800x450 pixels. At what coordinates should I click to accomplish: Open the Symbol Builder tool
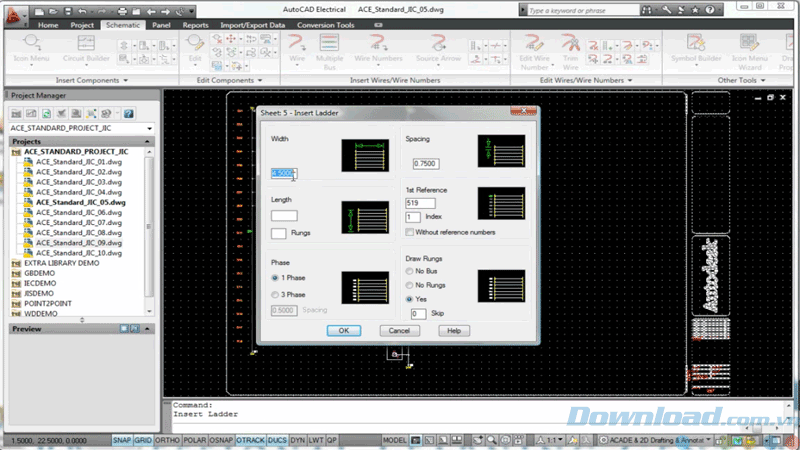[696, 49]
